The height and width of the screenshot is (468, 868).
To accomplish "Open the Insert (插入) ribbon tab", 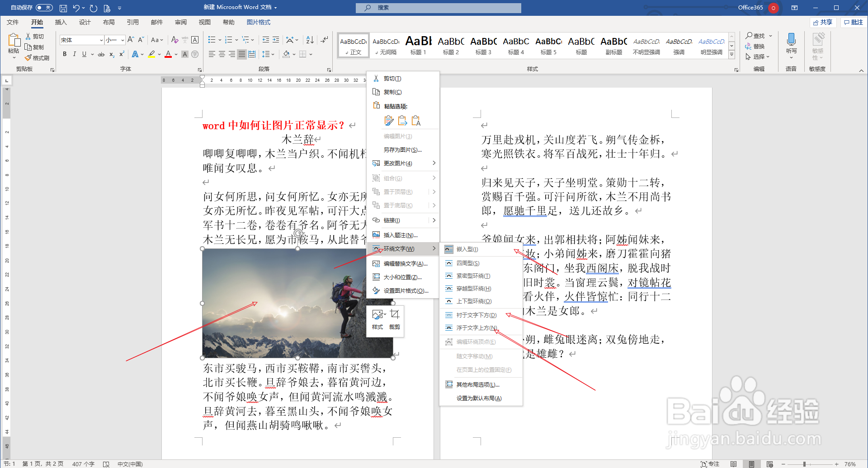I will 61,22.
